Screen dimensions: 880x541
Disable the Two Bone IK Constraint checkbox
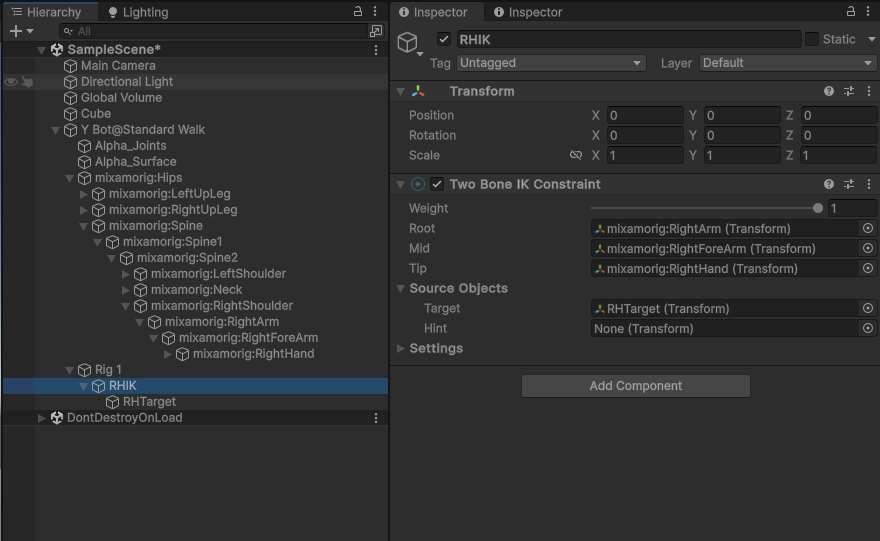[x=437, y=184]
